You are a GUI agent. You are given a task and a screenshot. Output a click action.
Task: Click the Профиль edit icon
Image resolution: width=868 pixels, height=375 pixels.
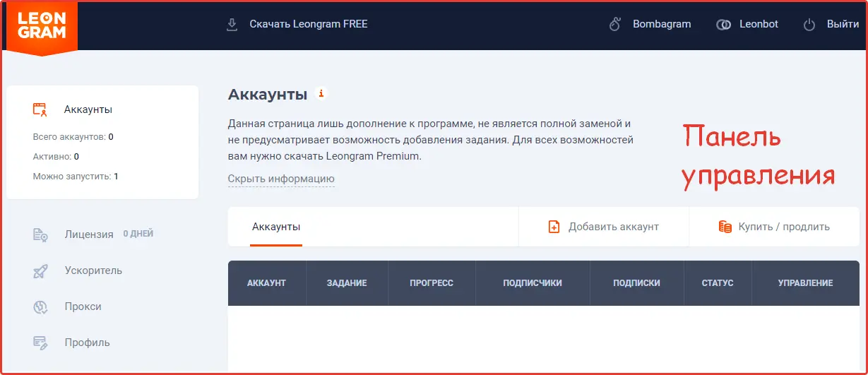pyautogui.click(x=40, y=343)
